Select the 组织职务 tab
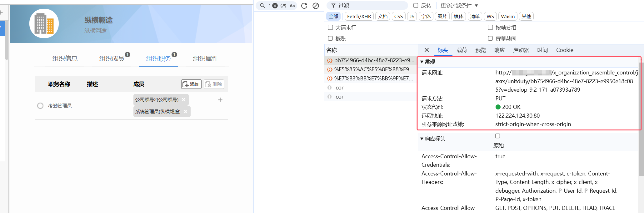 point(159,58)
